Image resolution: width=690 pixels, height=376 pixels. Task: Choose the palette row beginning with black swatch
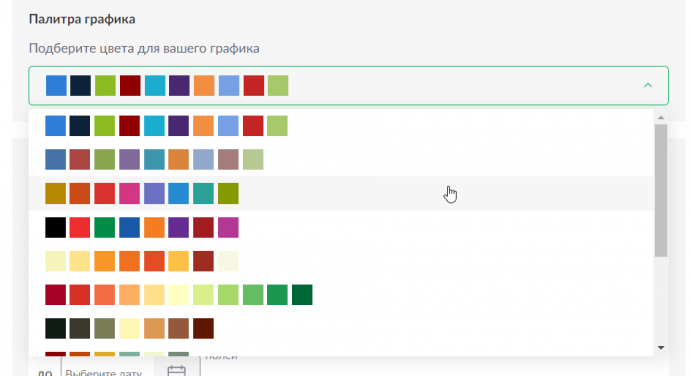coord(341,228)
